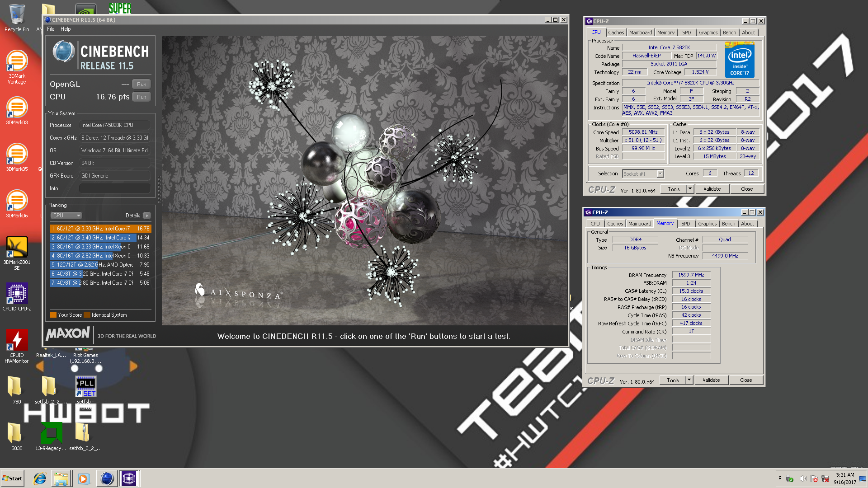Switch to Mainboard tab in upper CPU-Z window
The width and height of the screenshot is (868, 488).
[641, 33]
